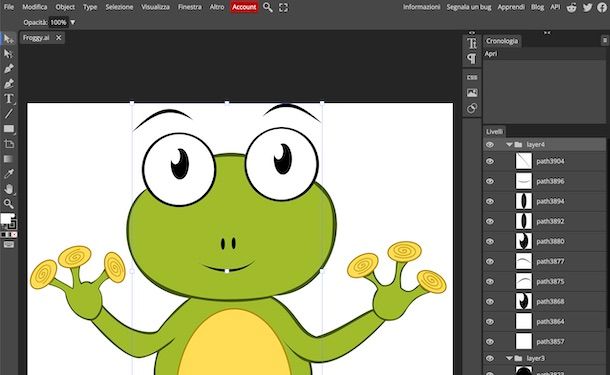The width and height of the screenshot is (610, 375).
Task: Select the Livelli panel tab
Action: click(494, 131)
